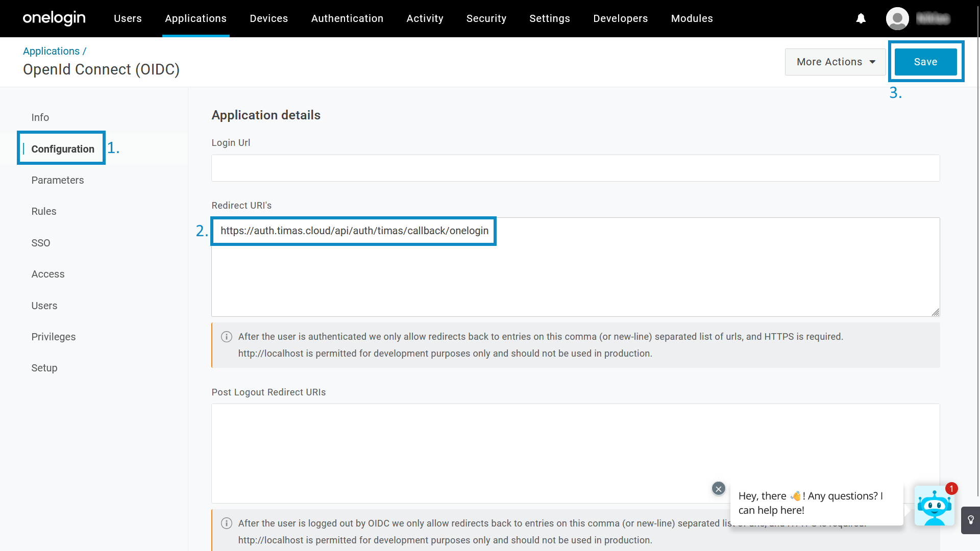
Task: Select the Parameters sidebar tab
Action: (58, 180)
